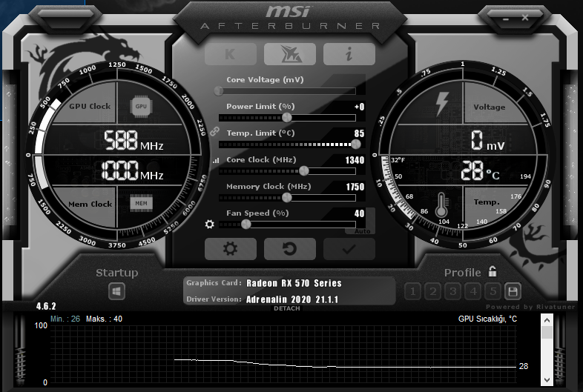This screenshot has width=583, height=392.
Task: Open the Kombustor K button
Action: pyautogui.click(x=231, y=54)
